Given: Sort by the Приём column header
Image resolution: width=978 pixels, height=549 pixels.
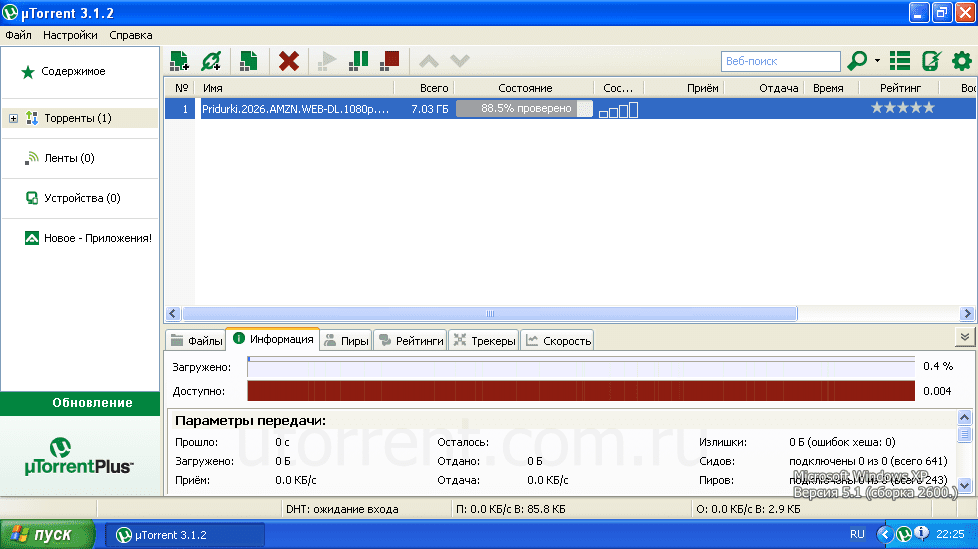Looking at the screenshot, I should [x=684, y=88].
